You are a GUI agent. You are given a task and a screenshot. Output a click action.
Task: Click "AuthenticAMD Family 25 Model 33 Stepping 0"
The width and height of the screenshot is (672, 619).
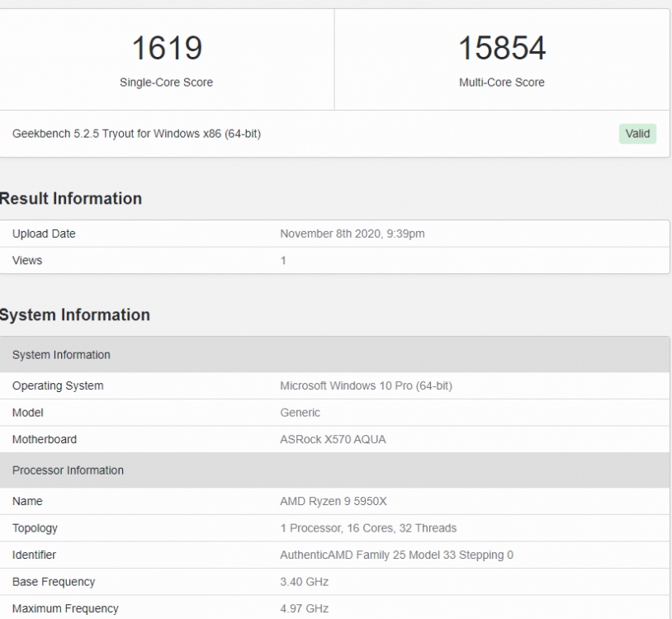[397, 555]
